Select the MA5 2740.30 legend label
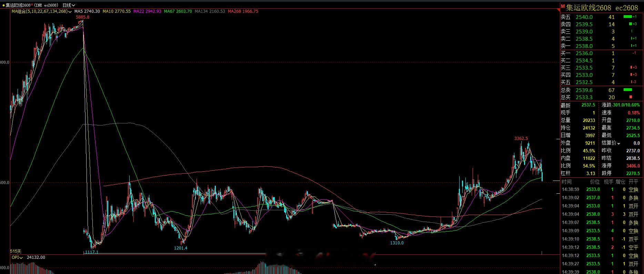644x274 pixels. (87, 11)
